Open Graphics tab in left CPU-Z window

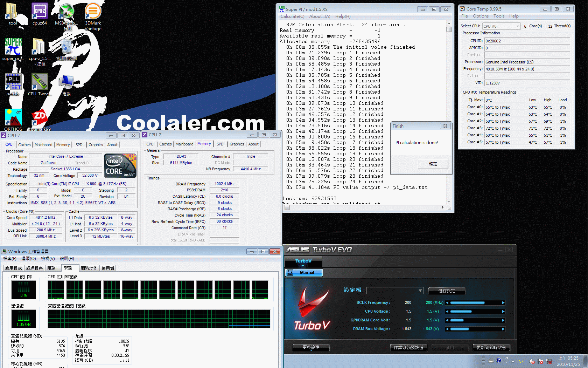point(96,145)
